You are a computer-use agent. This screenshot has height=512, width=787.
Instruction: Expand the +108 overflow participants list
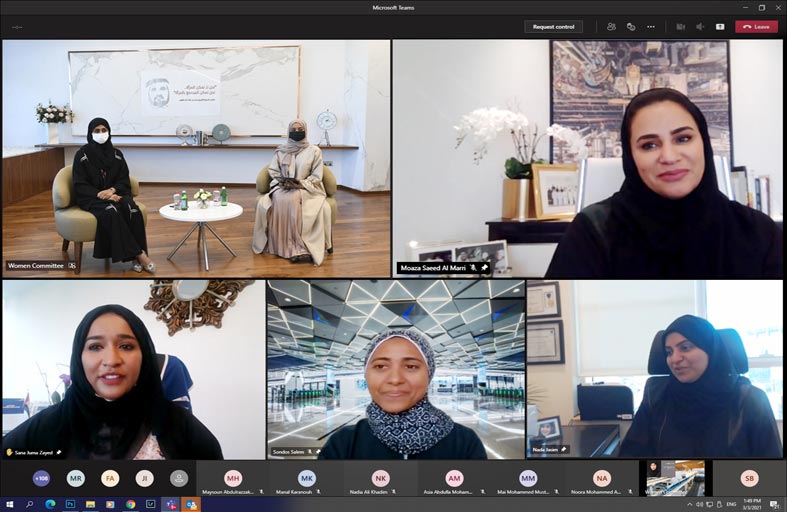click(41, 478)
